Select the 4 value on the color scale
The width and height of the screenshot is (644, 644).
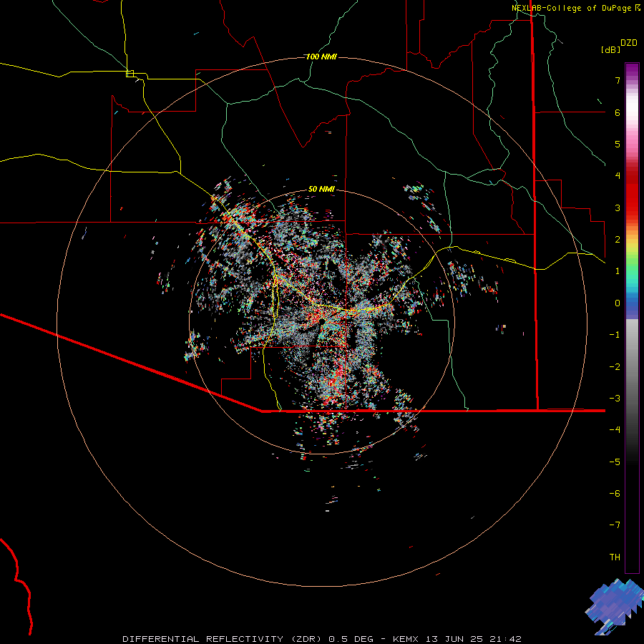point(618,176)
